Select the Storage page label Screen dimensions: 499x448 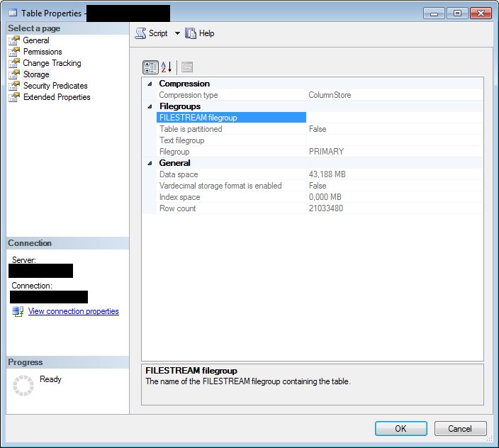click(x=36, y=74)
